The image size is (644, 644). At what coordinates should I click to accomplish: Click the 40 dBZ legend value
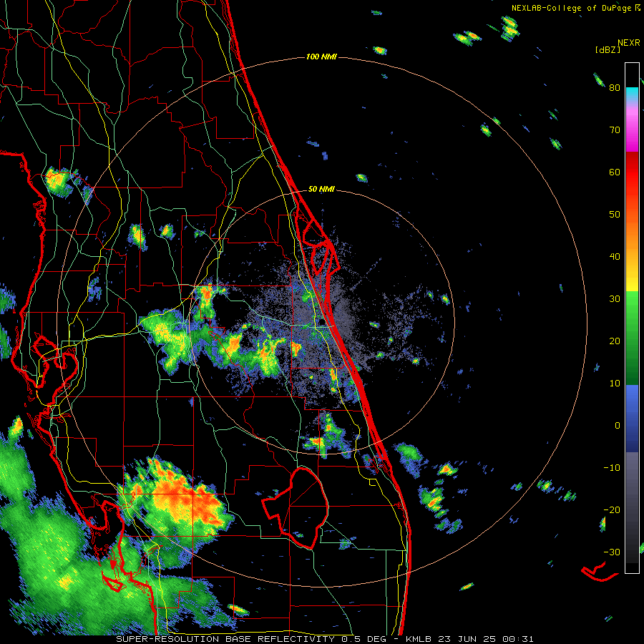(x=615, y=257)
